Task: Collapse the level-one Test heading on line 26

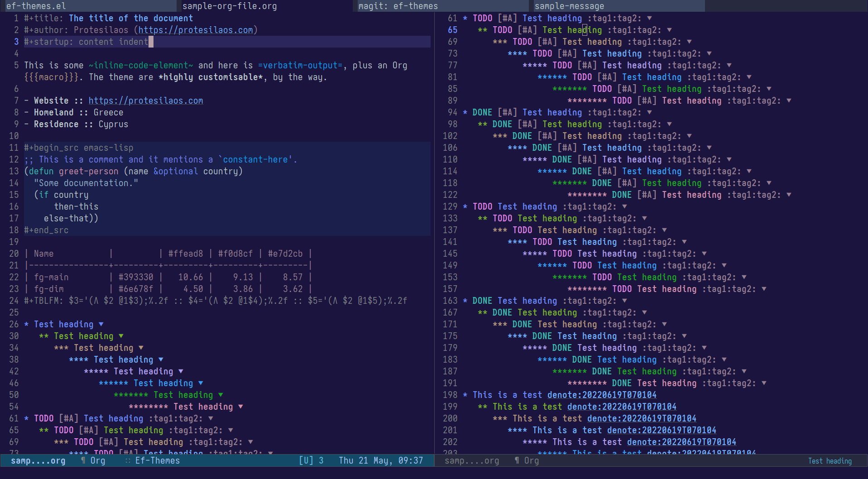Action: coord(101,324)
